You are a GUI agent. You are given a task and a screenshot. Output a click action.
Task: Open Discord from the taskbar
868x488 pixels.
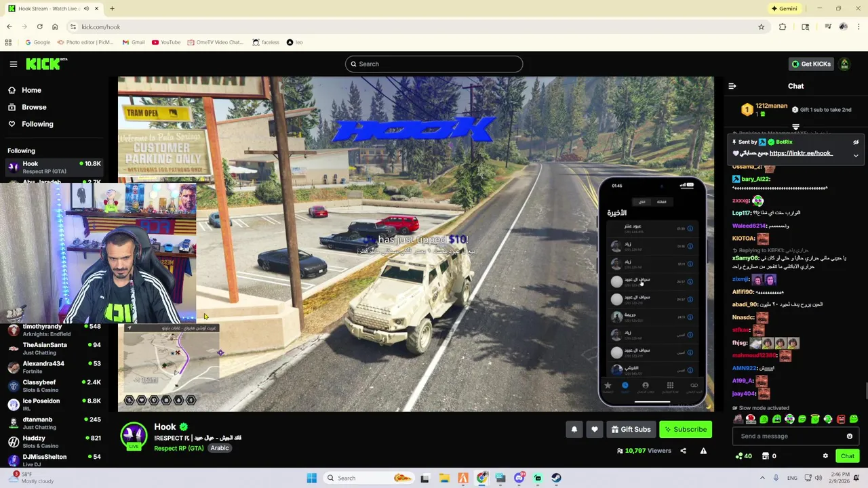[519, 478]
